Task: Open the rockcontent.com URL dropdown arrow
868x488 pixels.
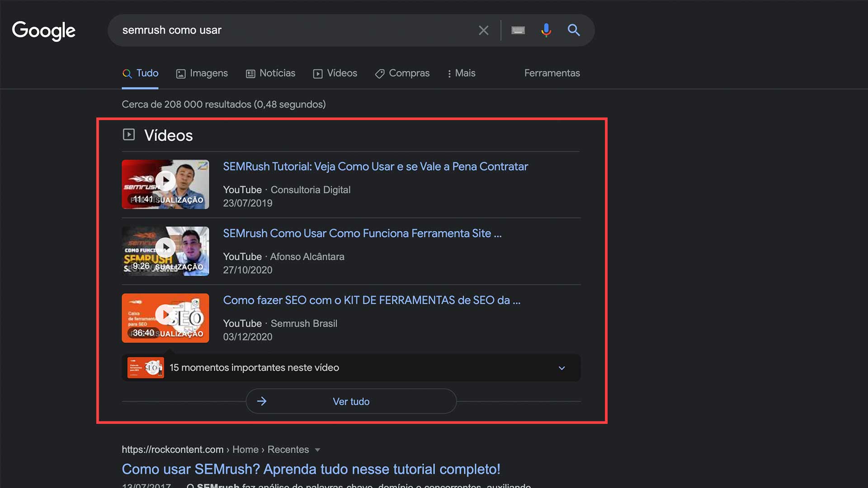Action: point(317,450)
